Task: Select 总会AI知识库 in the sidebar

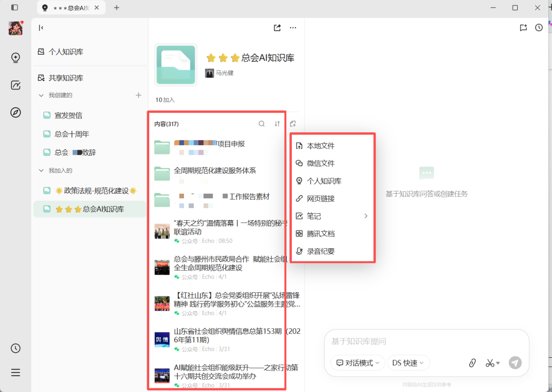Action: pyautogui.click(x=90, y=209)
